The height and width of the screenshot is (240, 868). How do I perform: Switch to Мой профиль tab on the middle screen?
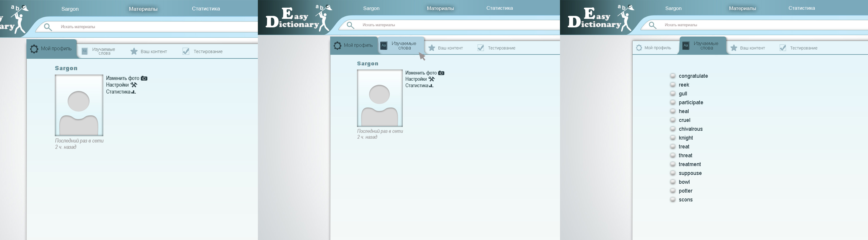[x=354, y=45]
